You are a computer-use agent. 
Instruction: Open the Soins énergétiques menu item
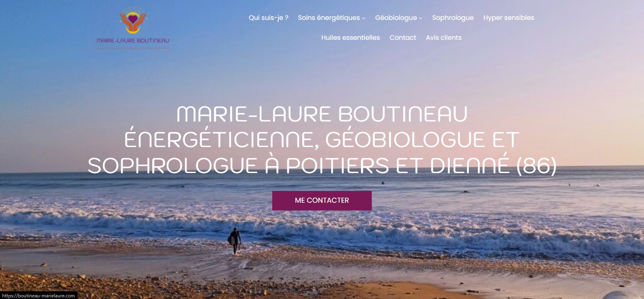click(329, 18)
